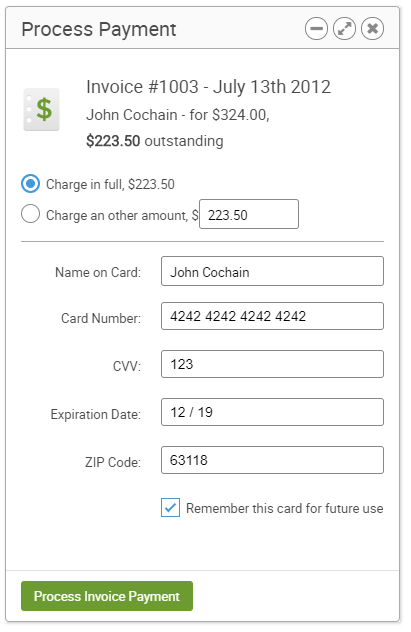Click the Expiration Date label

pos(95,414)
